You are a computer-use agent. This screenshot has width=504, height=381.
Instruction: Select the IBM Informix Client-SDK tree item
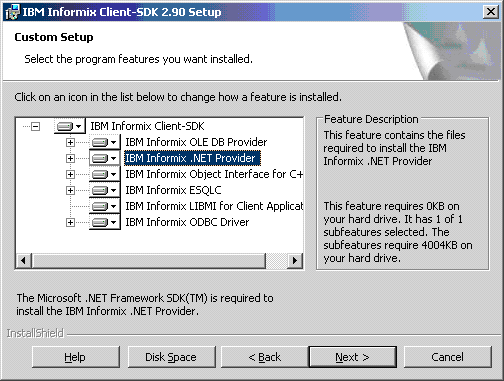click(x=147, y=126)
